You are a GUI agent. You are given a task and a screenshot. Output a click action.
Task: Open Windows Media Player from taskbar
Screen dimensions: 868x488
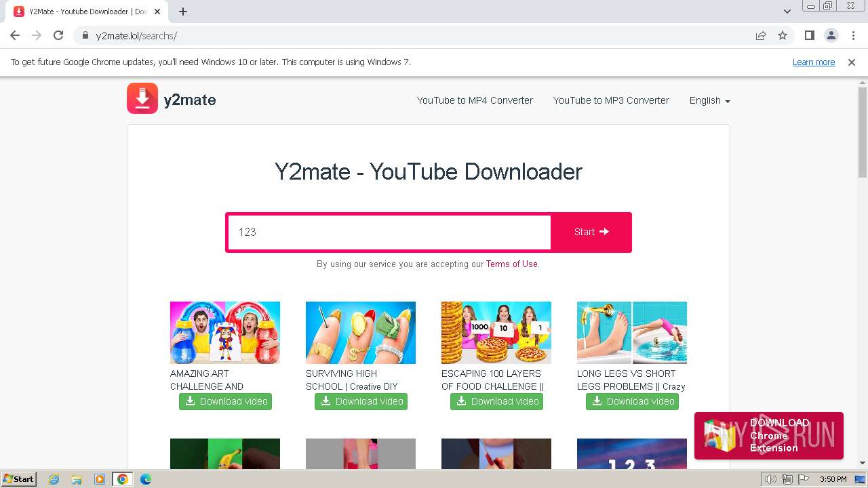point(100,479)
